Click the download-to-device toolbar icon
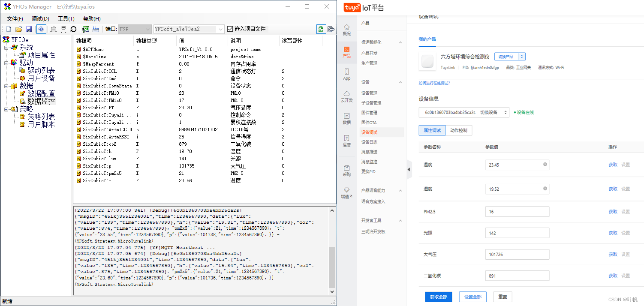644x306 pixels. tap(63, 29)
